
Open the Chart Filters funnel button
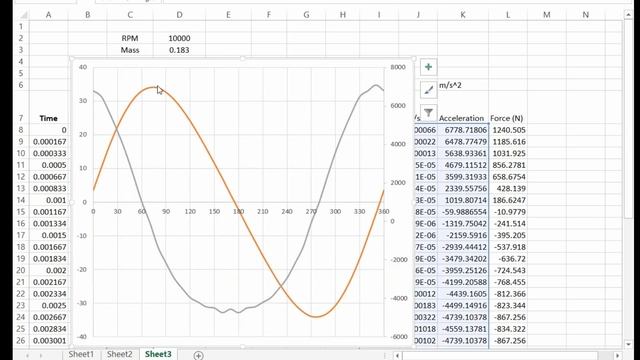(428, 112)
